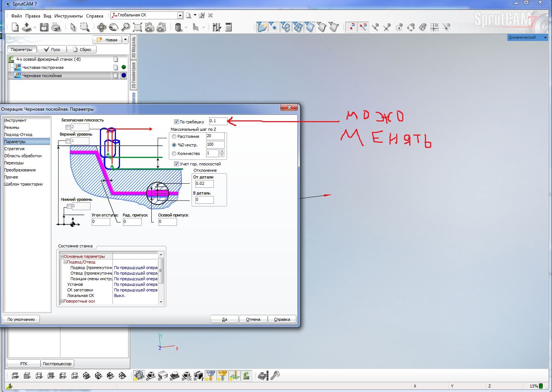Screen dimensions: 552x392
Task: Toggle the По гребешку checkbox
Action: [176, 122]
